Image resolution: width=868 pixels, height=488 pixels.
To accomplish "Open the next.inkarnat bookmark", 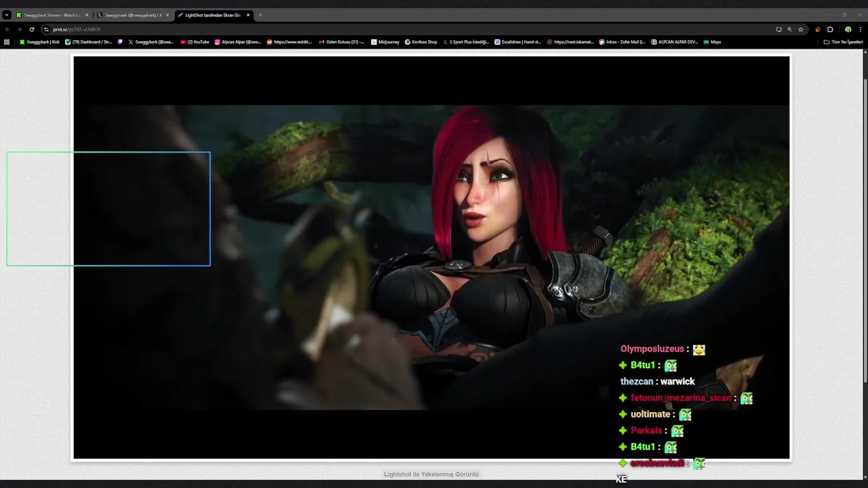I will [x=570, y=42].
